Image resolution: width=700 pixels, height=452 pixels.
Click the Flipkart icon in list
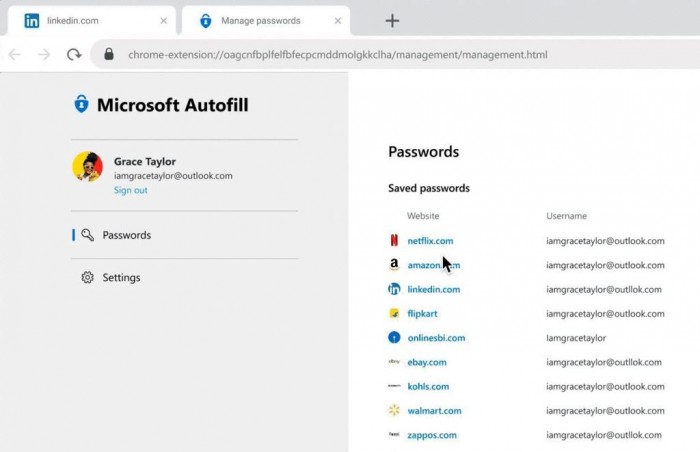pyautogui.click(x=394, y=314)
